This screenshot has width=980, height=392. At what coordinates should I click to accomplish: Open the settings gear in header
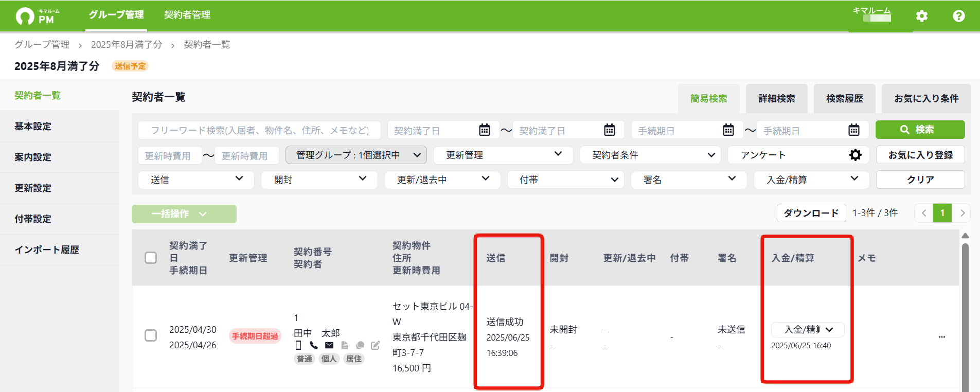pos(922,16)
